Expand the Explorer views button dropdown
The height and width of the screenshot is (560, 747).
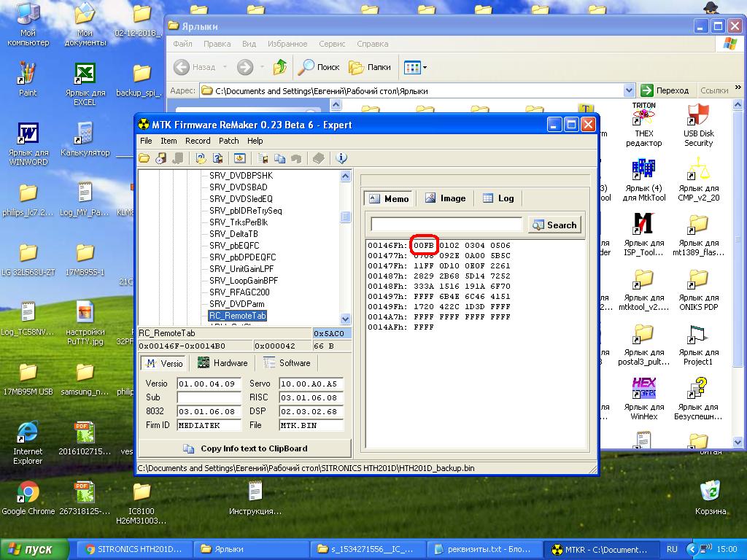[x=425, y=68]
